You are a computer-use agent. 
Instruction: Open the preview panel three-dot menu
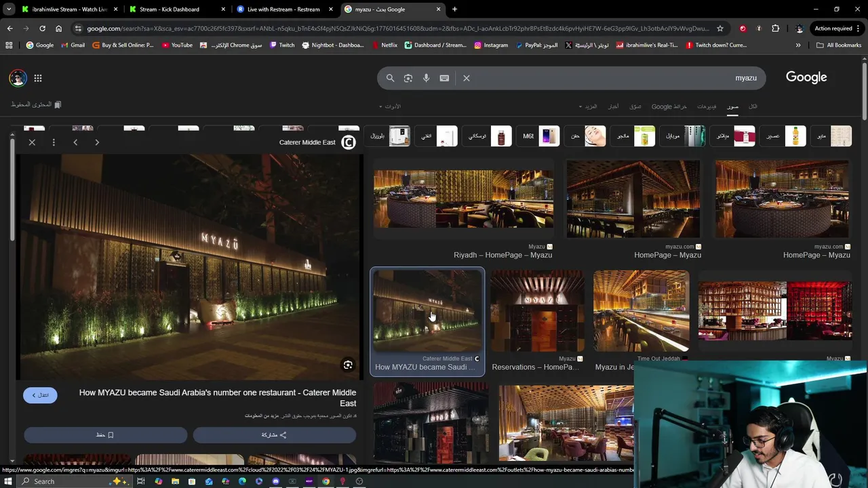click(x=54, y=142)
